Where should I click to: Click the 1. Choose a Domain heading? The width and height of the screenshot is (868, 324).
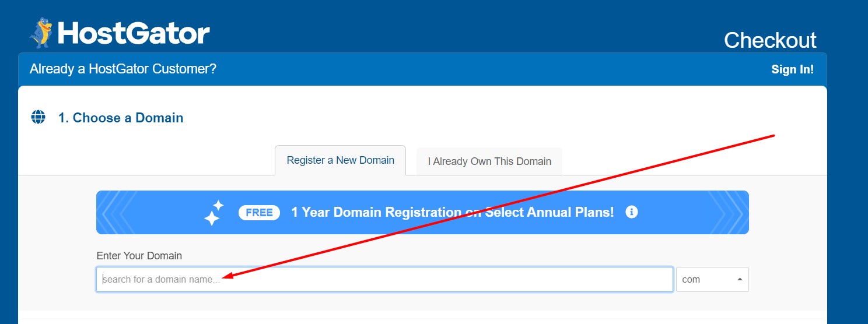121,118
